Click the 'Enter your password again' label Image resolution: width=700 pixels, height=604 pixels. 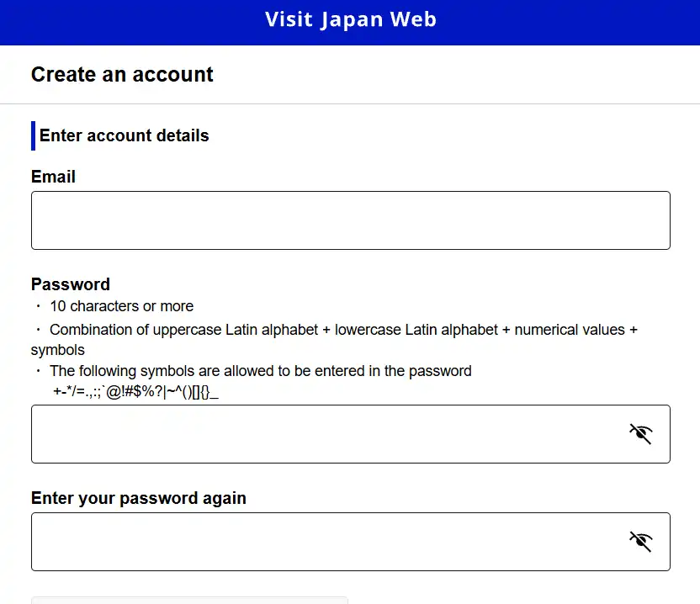click(x=138, y=498)
